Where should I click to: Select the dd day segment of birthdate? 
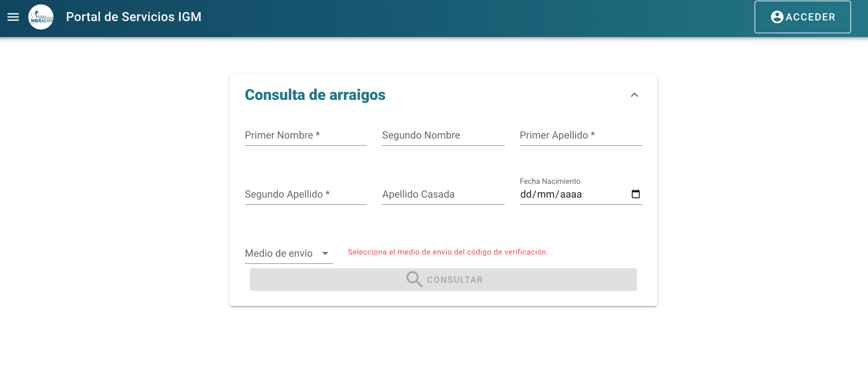pos(526,194)
